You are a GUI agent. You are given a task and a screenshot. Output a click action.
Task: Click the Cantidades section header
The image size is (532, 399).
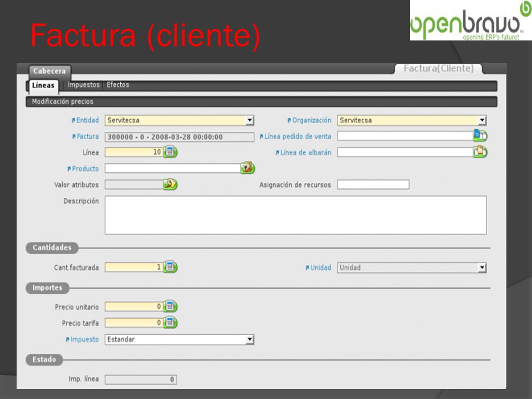coord(52,248)
